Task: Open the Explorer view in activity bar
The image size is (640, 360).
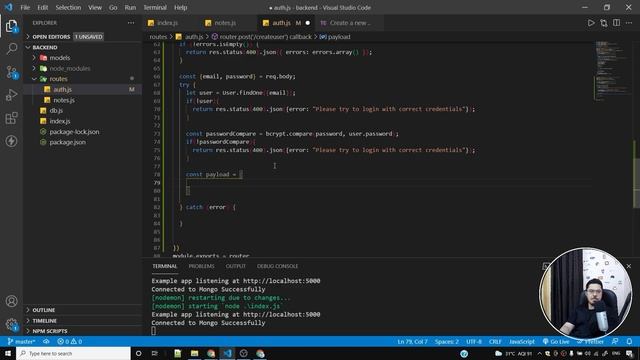Action: pyautogui.click(x=11, y=27)
